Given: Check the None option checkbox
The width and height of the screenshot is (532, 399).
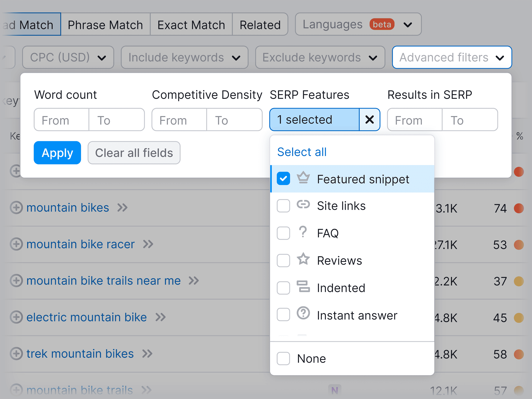Looking at the screenshot, I should click(x=283, y=359).
